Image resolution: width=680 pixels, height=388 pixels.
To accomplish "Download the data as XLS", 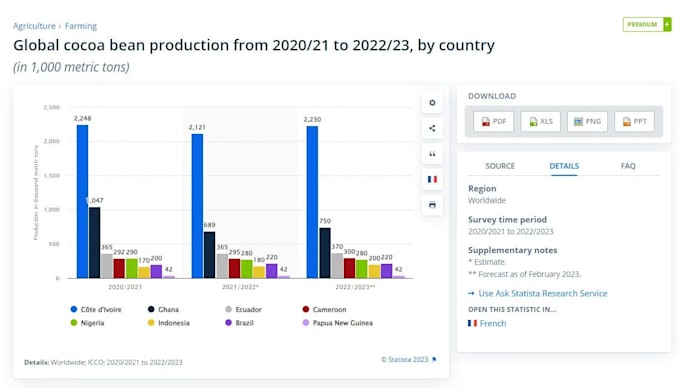I will [540, 121].
